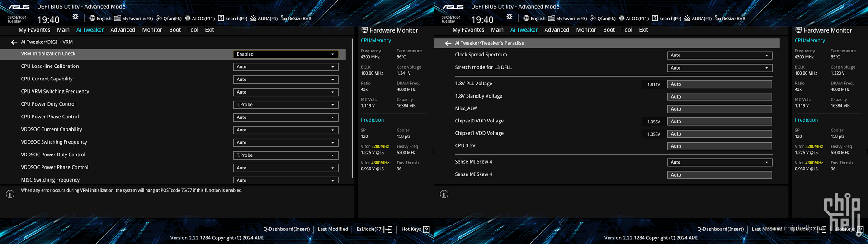
Task: Click Hardware Monitor icon on DIGI + VRM screen
Action: click(364, 30)
